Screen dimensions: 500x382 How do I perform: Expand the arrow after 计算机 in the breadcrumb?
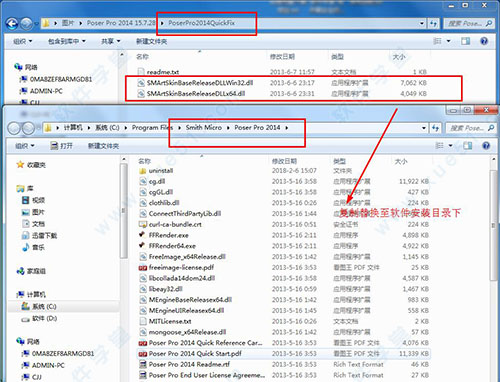89,128
